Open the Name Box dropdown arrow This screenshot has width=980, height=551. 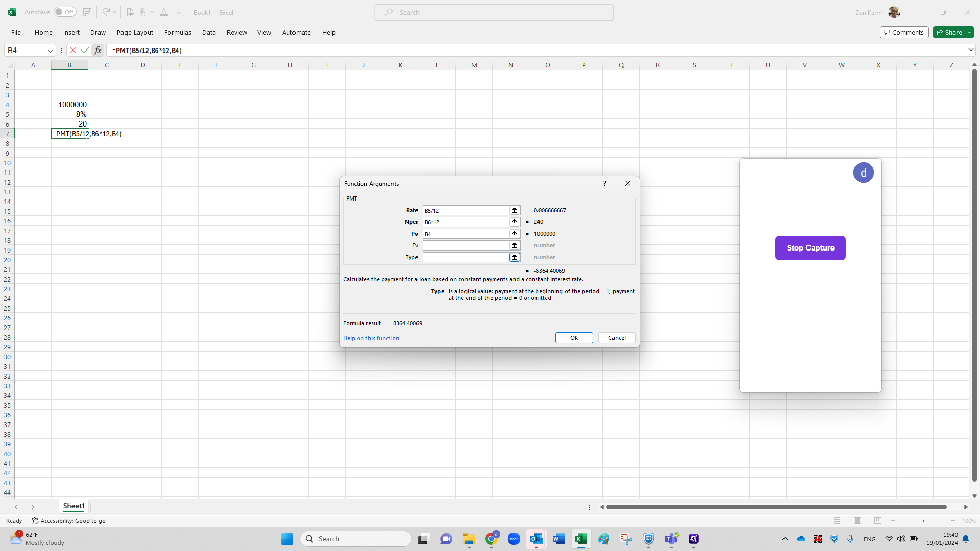[50, 51]
